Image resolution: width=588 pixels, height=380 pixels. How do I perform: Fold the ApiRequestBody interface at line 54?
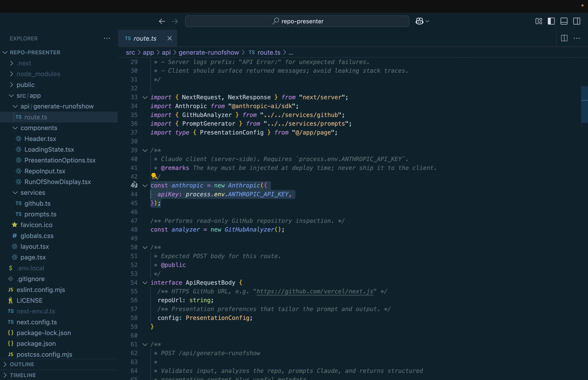coord(145,283)
